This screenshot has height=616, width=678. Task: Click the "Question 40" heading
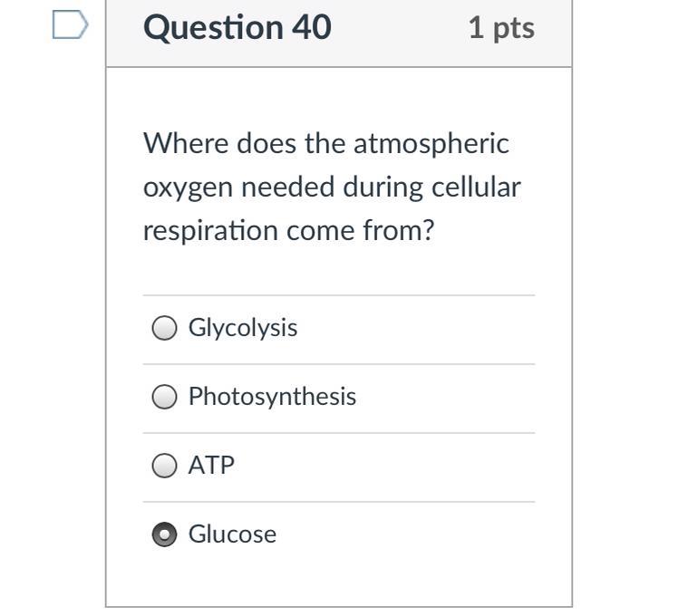click(x=237, y=28)
